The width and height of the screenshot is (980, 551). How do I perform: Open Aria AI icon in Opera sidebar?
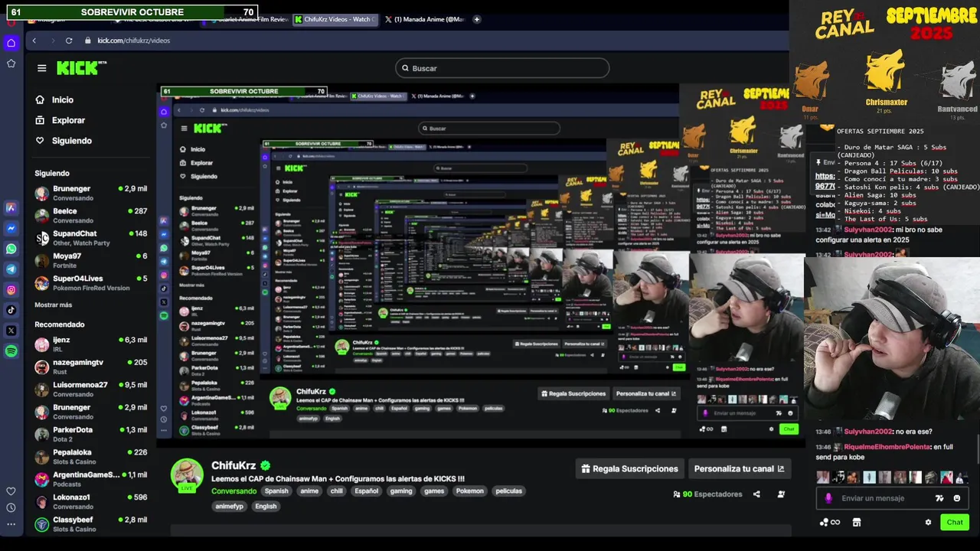tap(11, 207)
